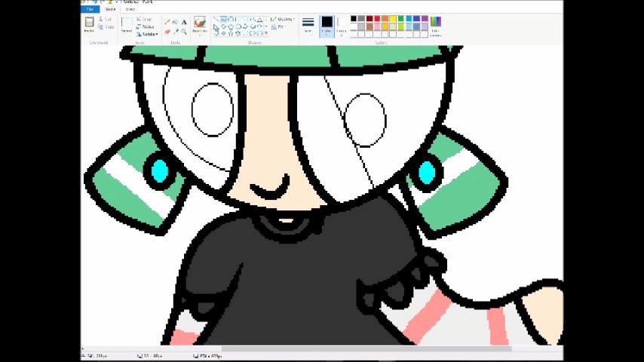Choose the Right triangle shape
The image size is (644, 362).
[x=216, y=26]
